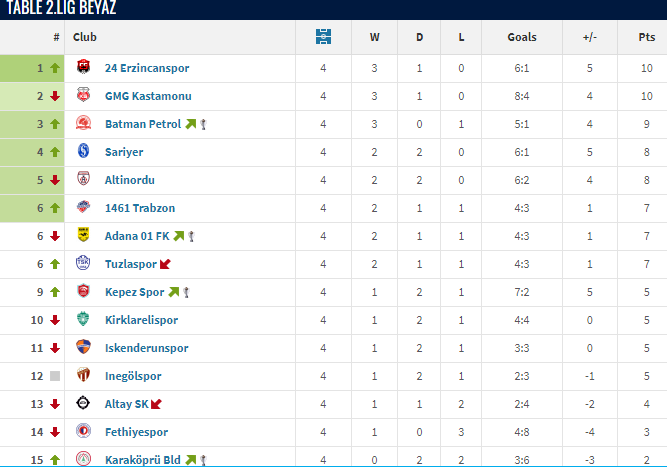Viewport: 672px width, 467px height.
Task: Open the Fethiyespor team link
Action: [x=136, y=432]
